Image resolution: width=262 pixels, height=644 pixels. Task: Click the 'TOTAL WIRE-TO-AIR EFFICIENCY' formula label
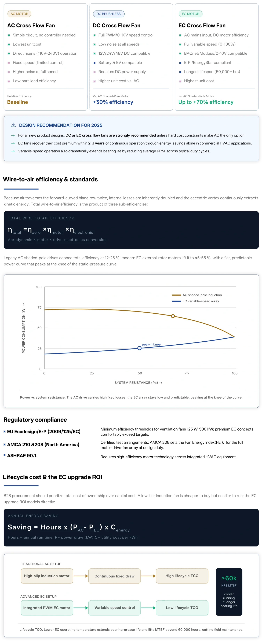pyautogui.click(x=41, y=218)
